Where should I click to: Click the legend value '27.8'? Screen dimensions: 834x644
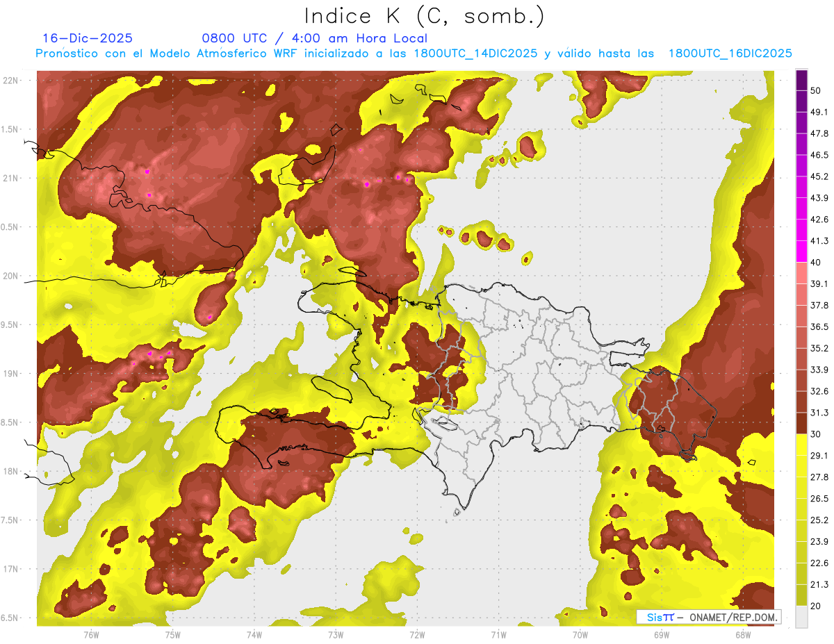coord(819,477)
